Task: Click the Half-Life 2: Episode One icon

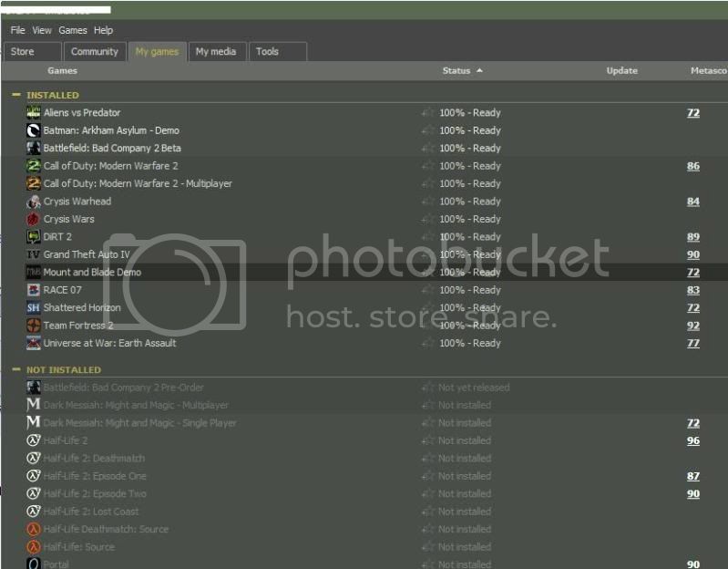Action: 34,476
